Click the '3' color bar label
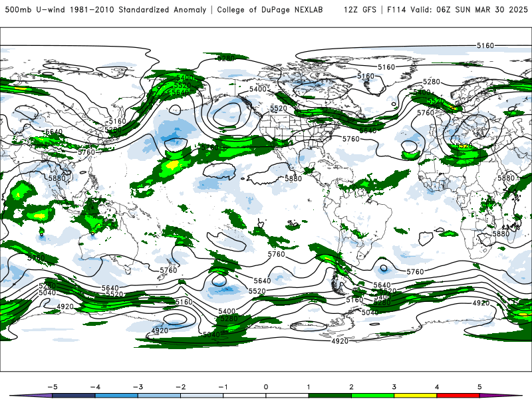 click(394, 387)
